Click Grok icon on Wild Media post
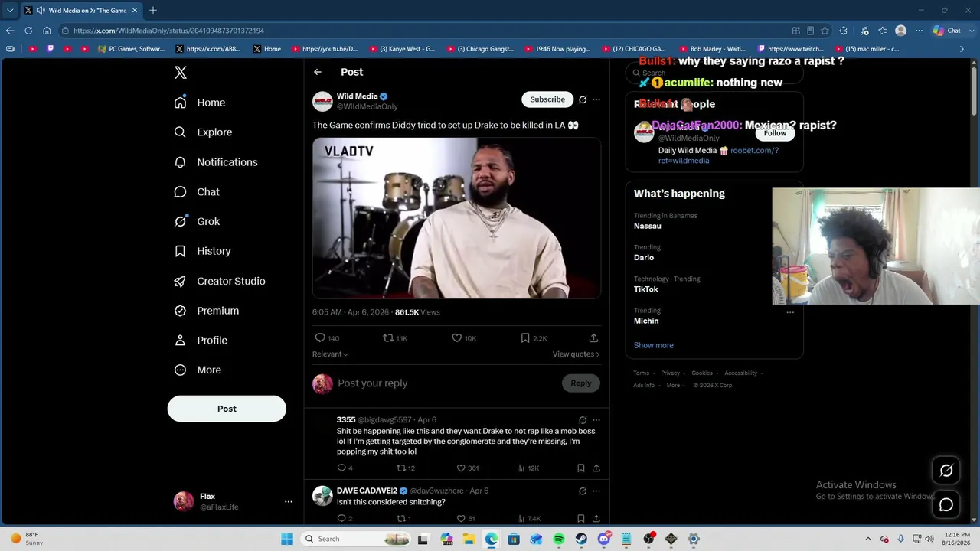 tap(583, 99)
